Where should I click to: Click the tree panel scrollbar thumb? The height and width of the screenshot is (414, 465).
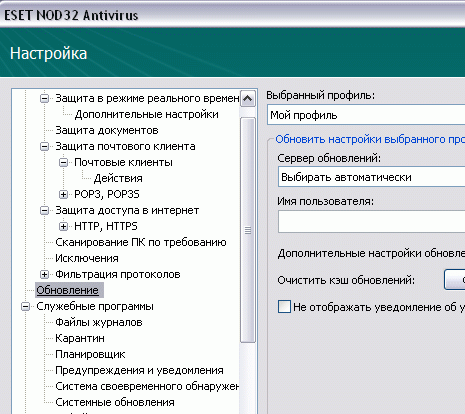tap(248, 230)
